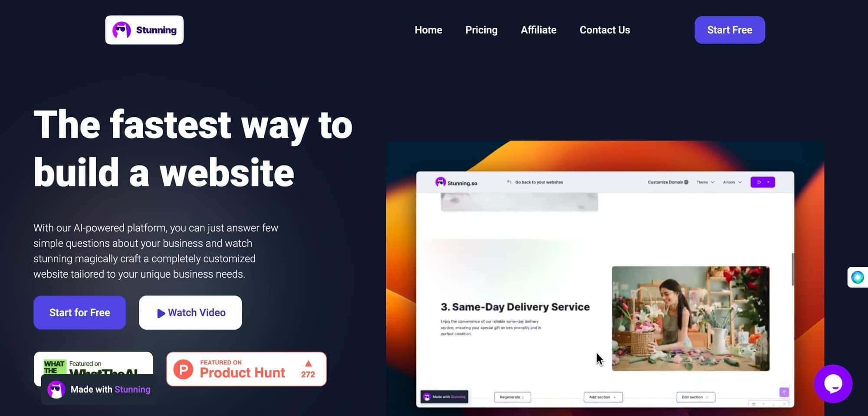Click the Start for Free button
Viewport: 868px width, 416px height.
(x=80, y=312)
